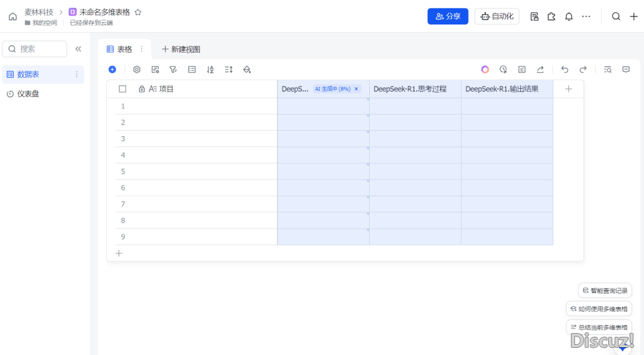Toggle the select-all rows checkbox
The width and height of the screenshot is (644, 355).
click(123, 89)
